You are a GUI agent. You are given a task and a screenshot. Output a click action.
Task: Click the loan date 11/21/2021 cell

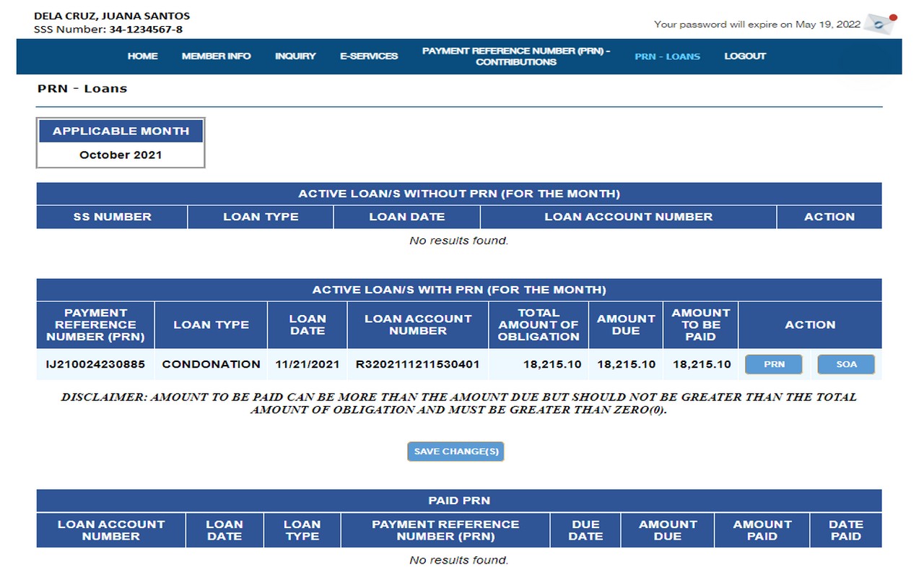tap(308, 364)
